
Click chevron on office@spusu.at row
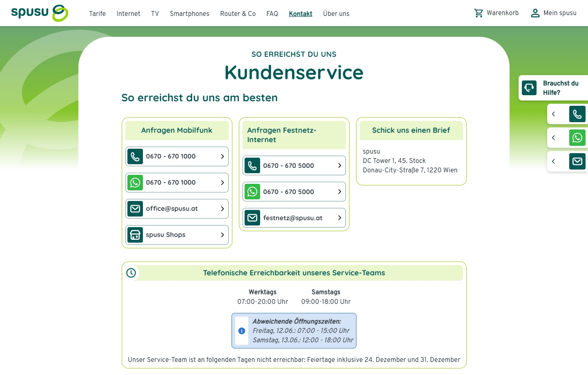[222, 209]
